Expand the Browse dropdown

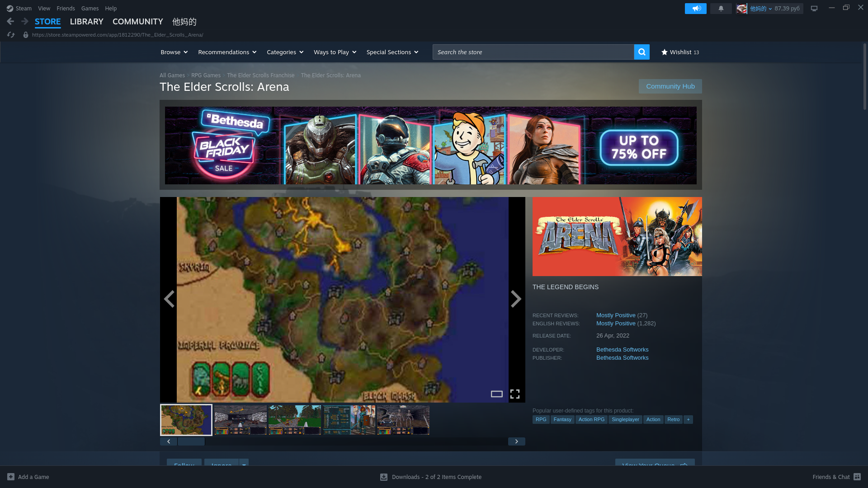coord(174,52)
